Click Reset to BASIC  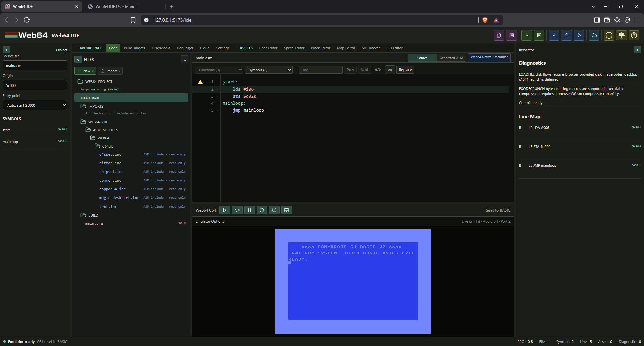[497, 210]
